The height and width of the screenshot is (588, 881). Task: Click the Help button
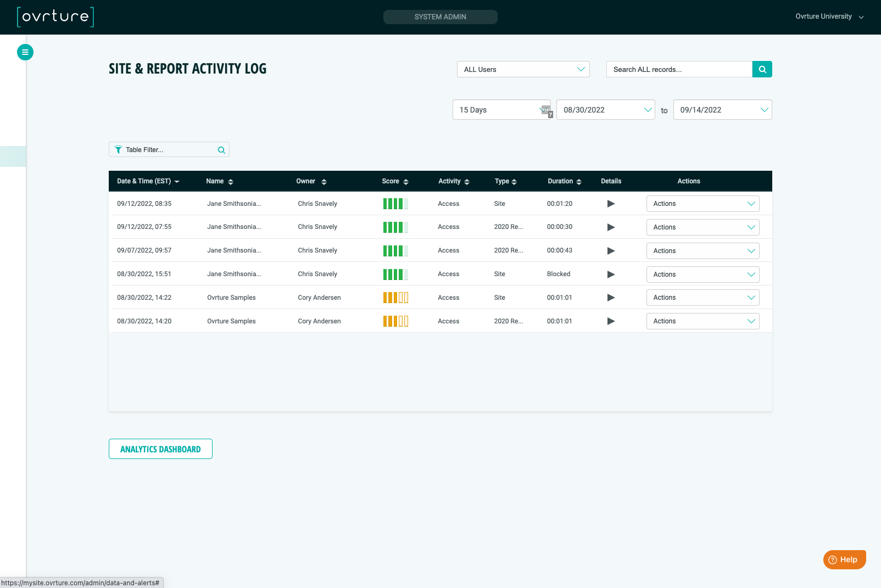pos(844,559)
